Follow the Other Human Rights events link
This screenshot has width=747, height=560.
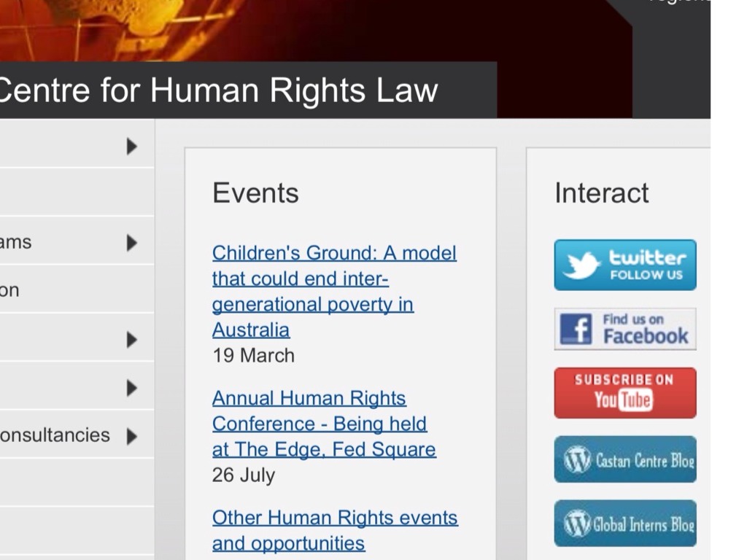click(334, 530)
